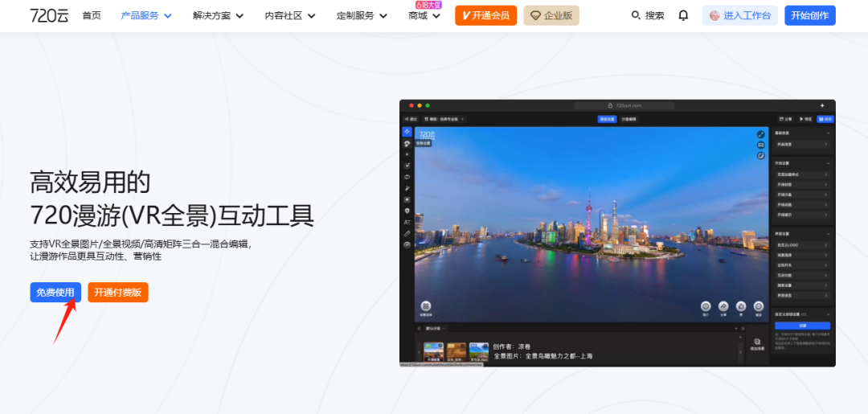The image size is (868, 414).
Task: Expand the 内容社区 dropdown menu
Action: pyautogui.click(x=290, y=15)
